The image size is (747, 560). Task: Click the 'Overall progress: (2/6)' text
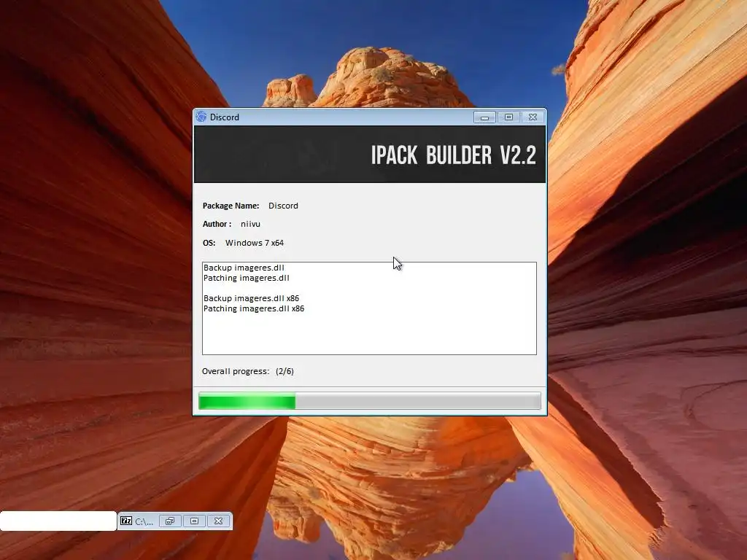click(248, 371)
